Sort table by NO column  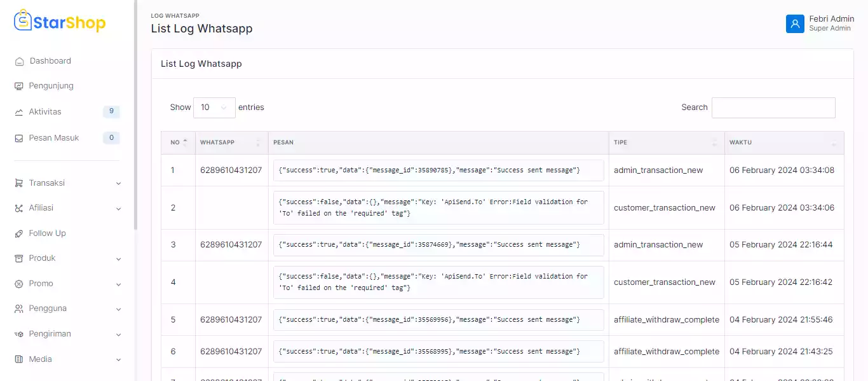point(178,142)
